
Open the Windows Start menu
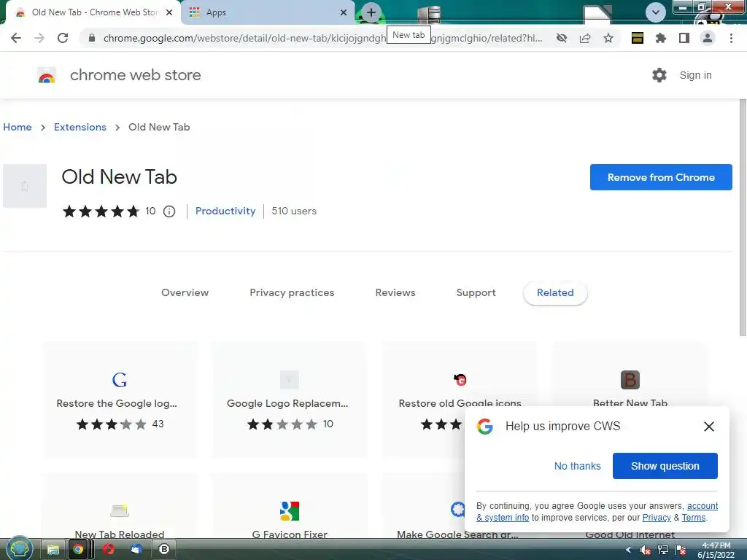click(18, 549)
